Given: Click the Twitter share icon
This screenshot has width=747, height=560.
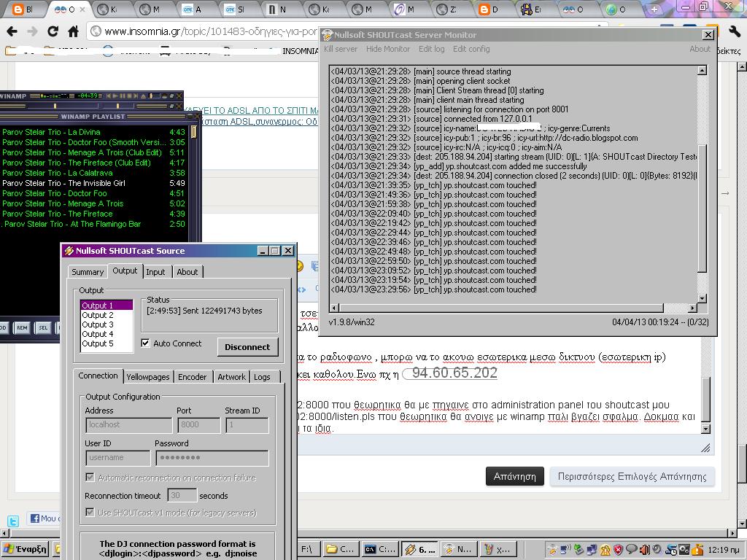Looking at the screenshot, I should pos(13,521).
